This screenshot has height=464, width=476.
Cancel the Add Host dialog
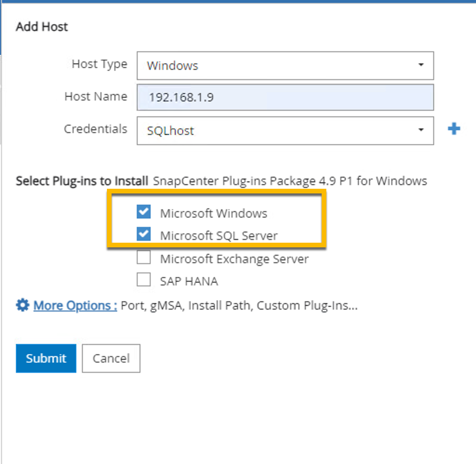coord(111,358)
